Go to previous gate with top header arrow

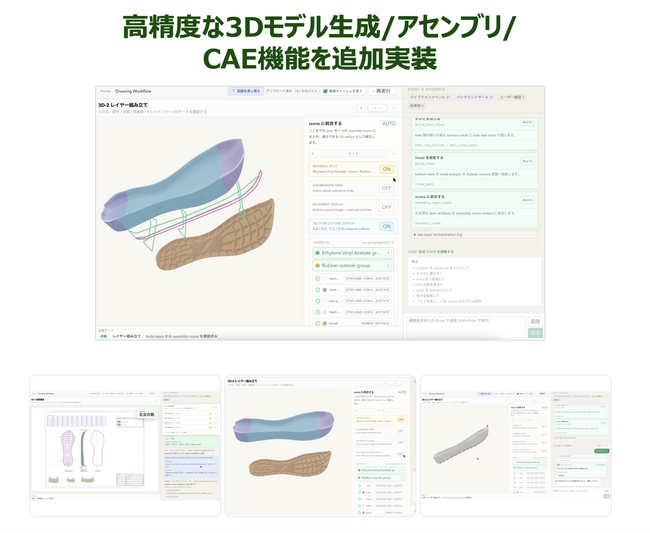[361, 108]
